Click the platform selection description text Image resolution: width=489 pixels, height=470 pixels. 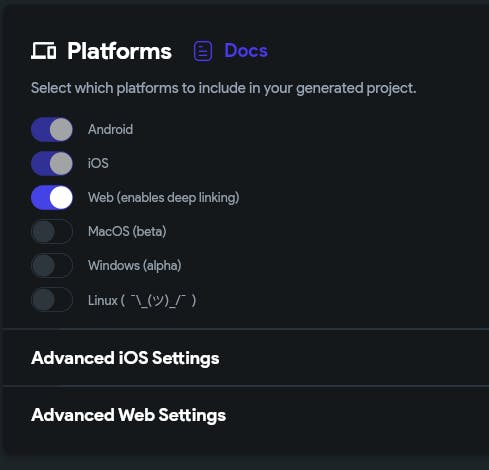click(x=223, y=88)
